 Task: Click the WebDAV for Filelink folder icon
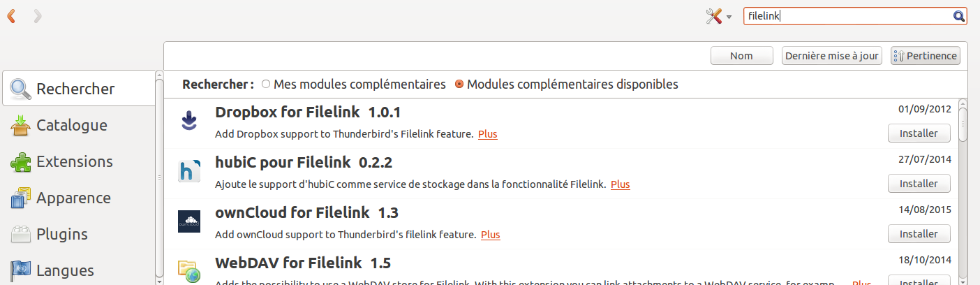[x=189, y=271]
